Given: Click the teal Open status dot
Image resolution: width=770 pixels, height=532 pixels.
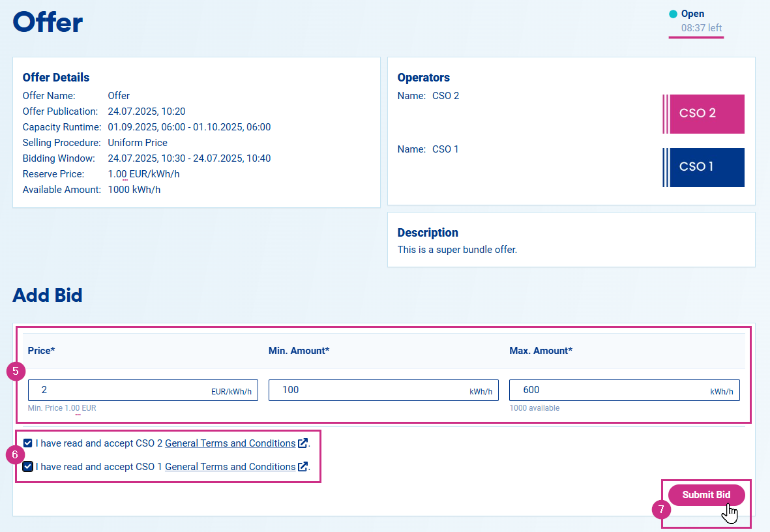Looking at the screenshot, I should [673, 14].
